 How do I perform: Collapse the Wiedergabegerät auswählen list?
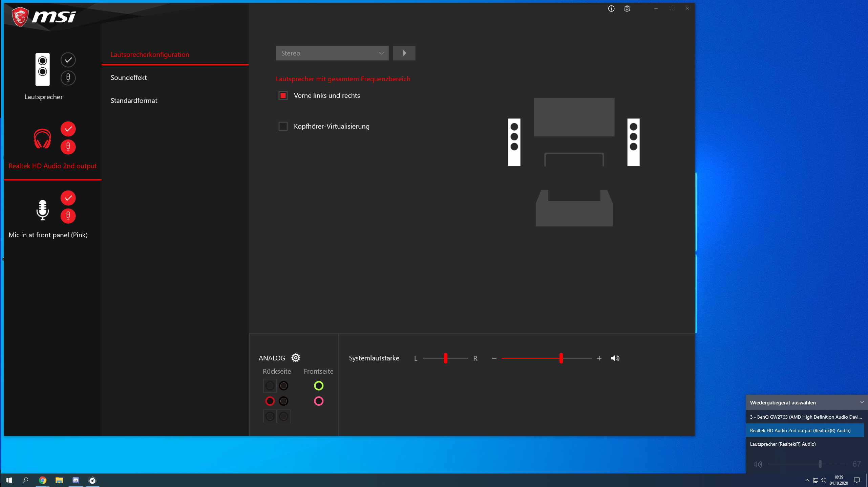coord(862,402)
